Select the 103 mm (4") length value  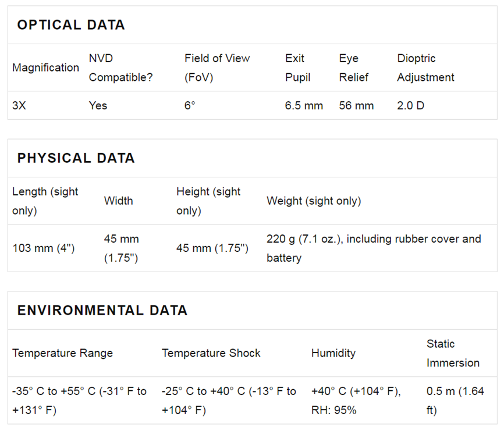point(44,248)
